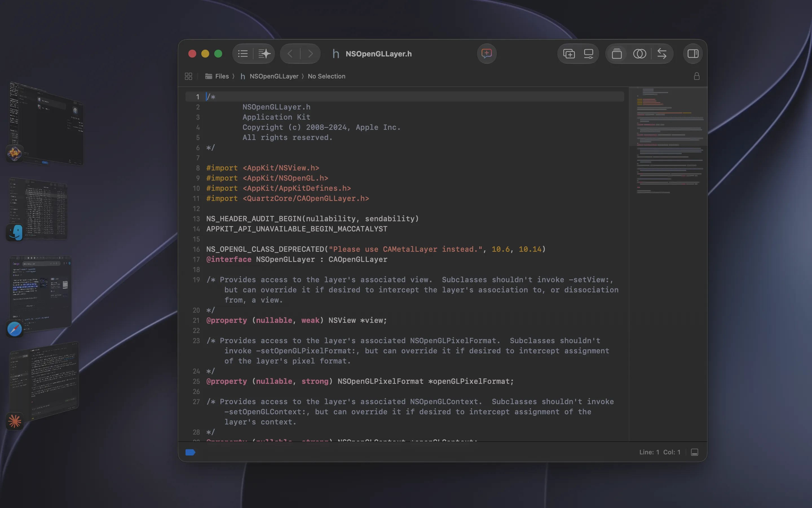Viewport: 812px width, 508px height.
Task: Switch to the Safari Stage Manager thumbnail
Action: (40, 293)
